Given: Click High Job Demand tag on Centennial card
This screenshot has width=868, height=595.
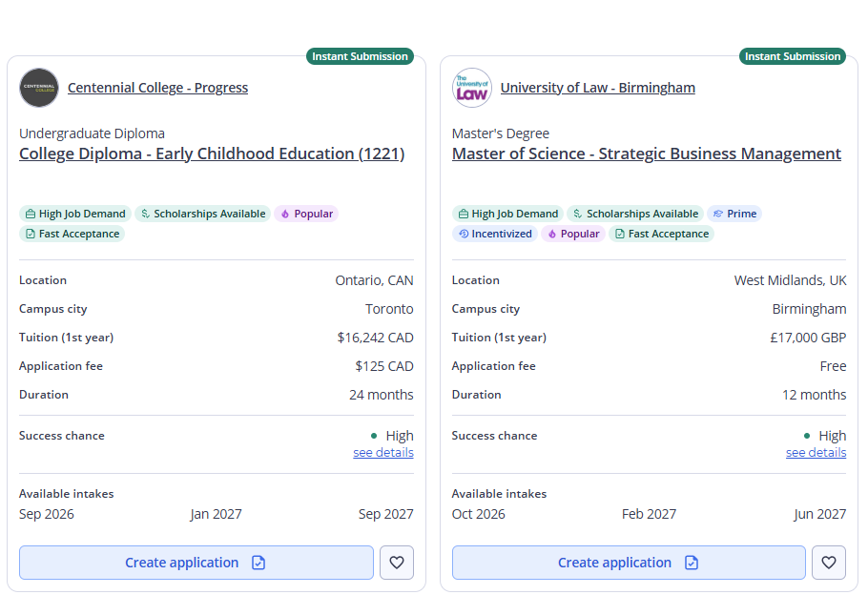Looking at the screenshot, I should [75, 214].
